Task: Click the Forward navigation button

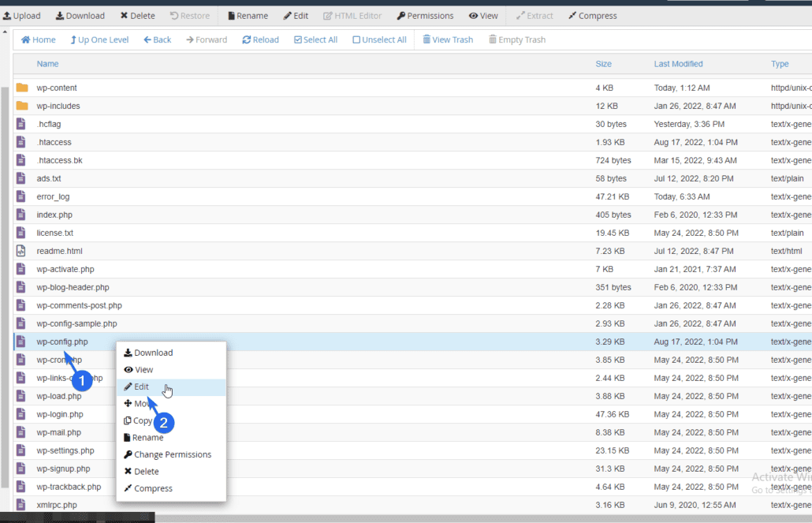Action: point(207,39)
